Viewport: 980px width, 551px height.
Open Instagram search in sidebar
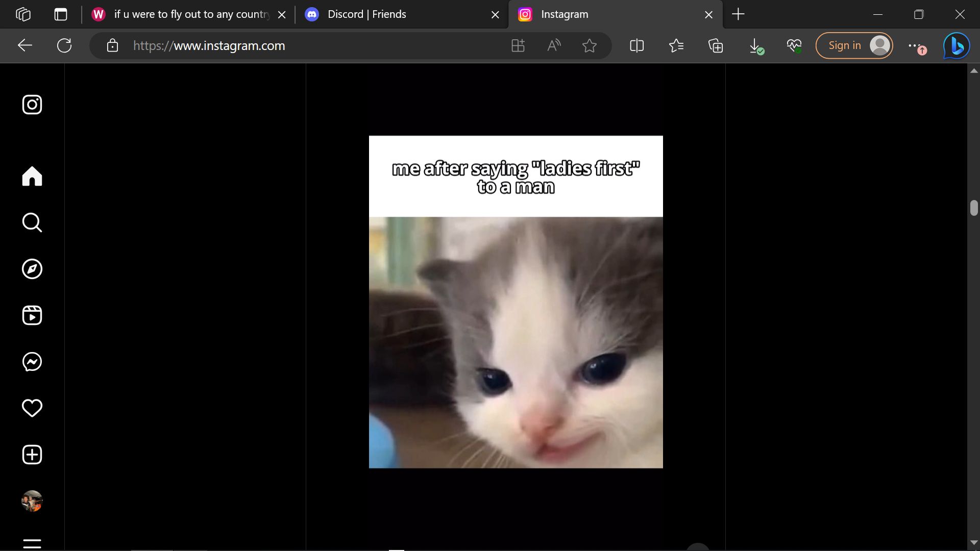click(x=32, y=222)
